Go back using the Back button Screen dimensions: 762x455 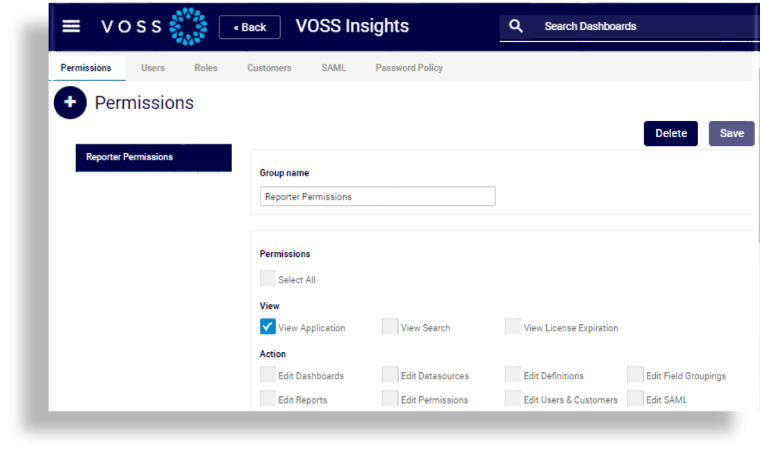[249, 27]
